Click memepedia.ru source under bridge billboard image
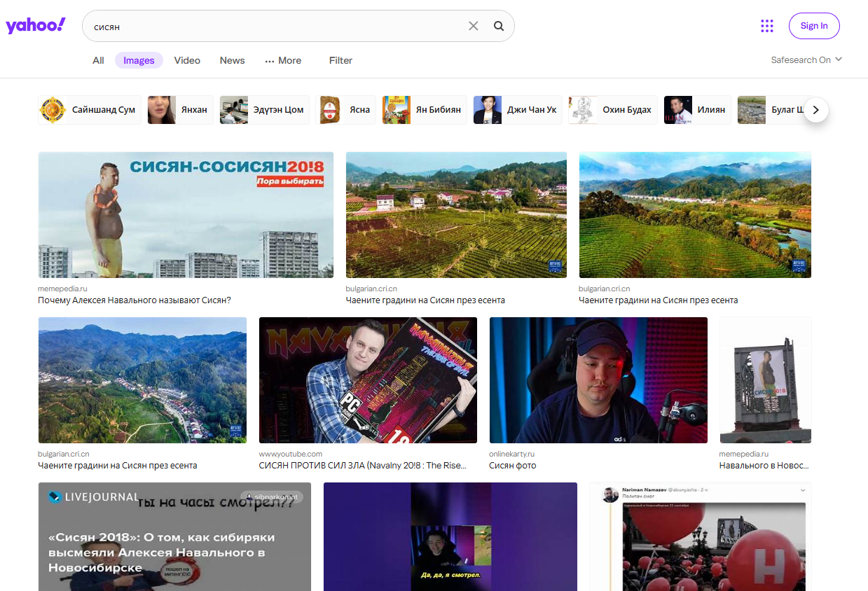 (x=744, y=454)
